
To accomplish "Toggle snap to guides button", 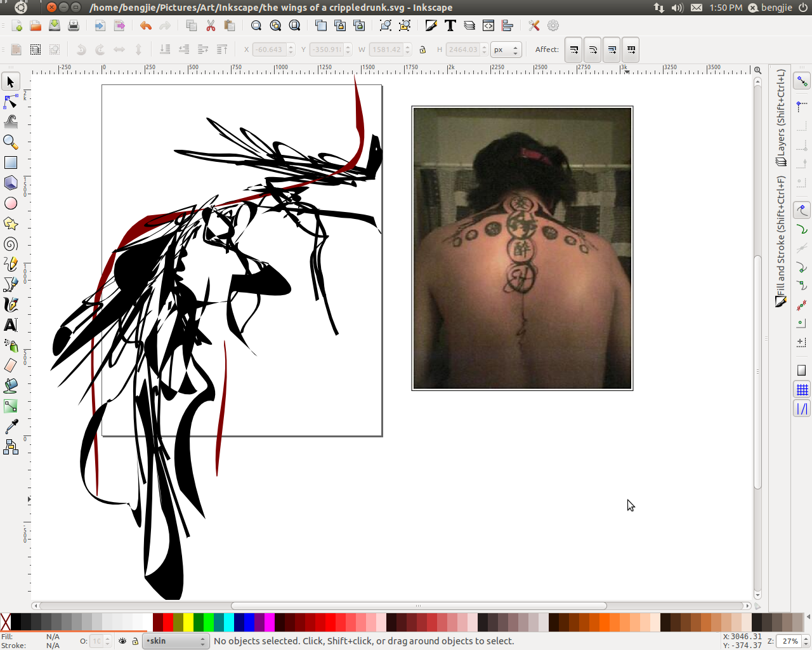I will click(802, 409).
